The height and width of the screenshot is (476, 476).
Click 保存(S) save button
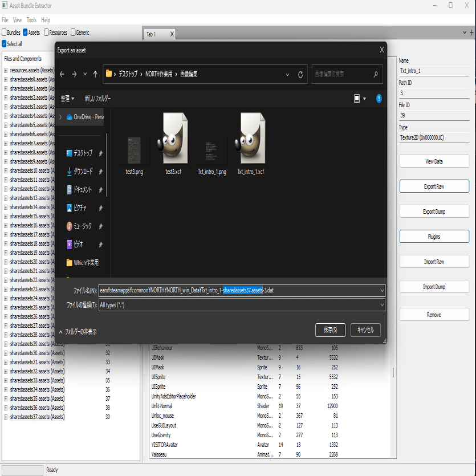(330, 330)
